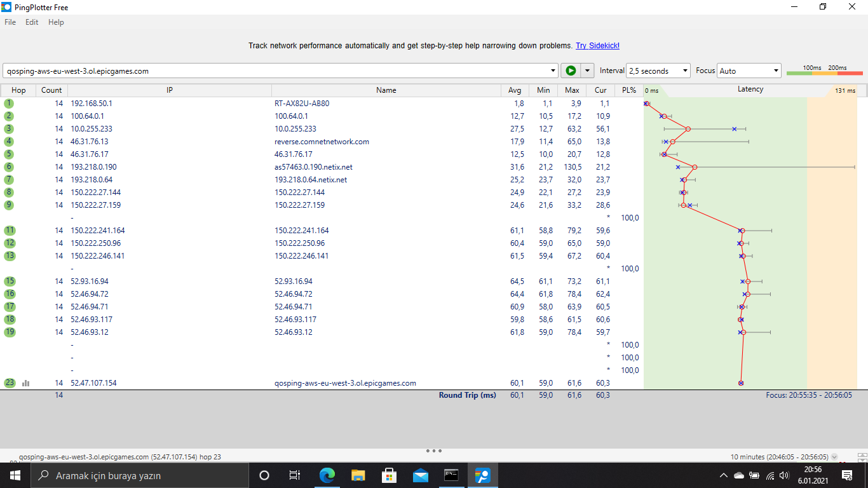Select IP address 52.47.107.154
868x488 pixels.
pyautogui.click(x=93, y=383)
